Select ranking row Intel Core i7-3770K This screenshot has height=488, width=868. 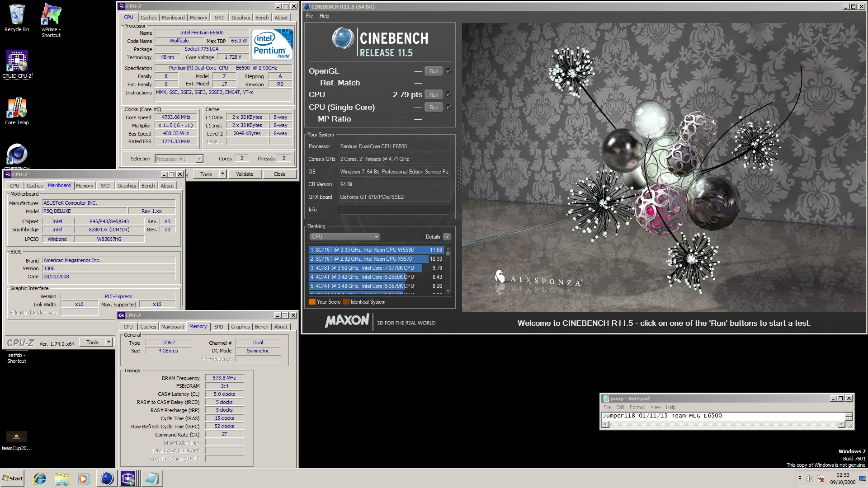(376, 268)
